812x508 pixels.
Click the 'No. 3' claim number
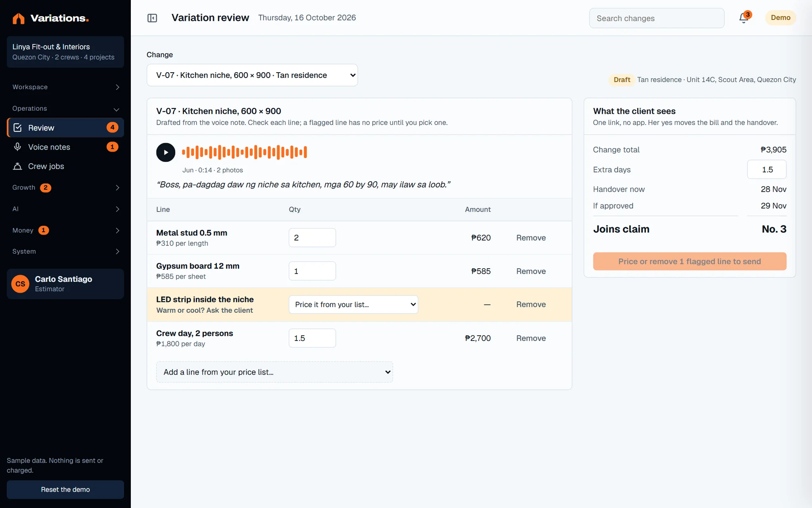tap(774, 229)
